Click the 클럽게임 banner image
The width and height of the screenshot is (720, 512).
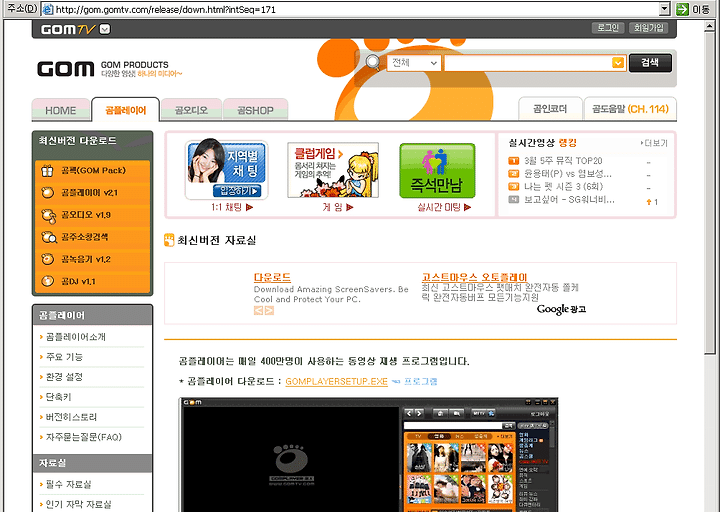coord(333,170)
